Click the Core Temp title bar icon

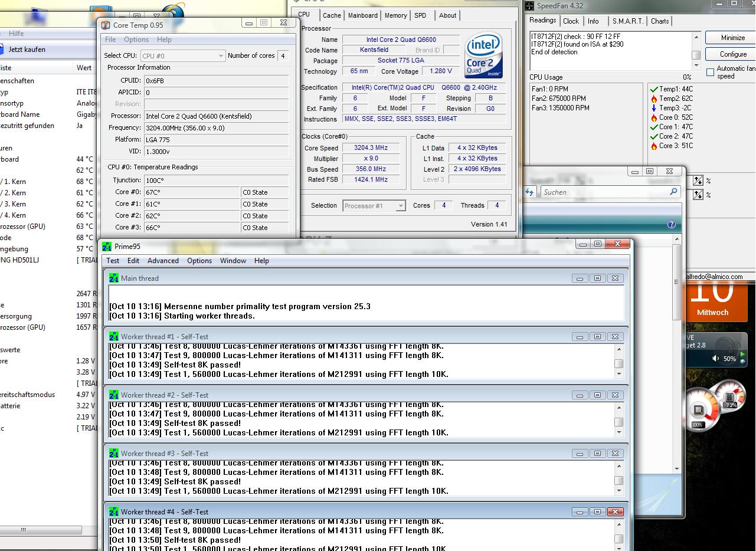(106, 25)
